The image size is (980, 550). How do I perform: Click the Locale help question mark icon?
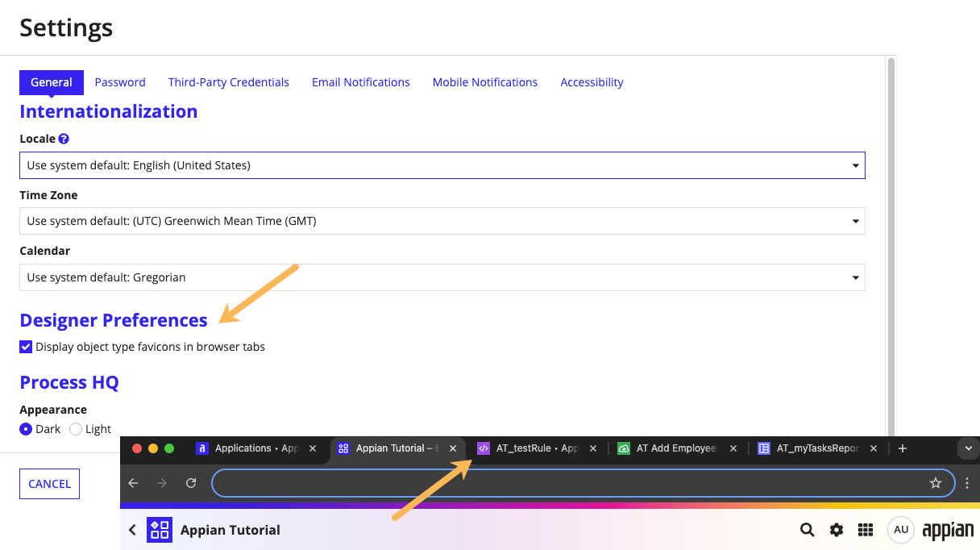64,139
